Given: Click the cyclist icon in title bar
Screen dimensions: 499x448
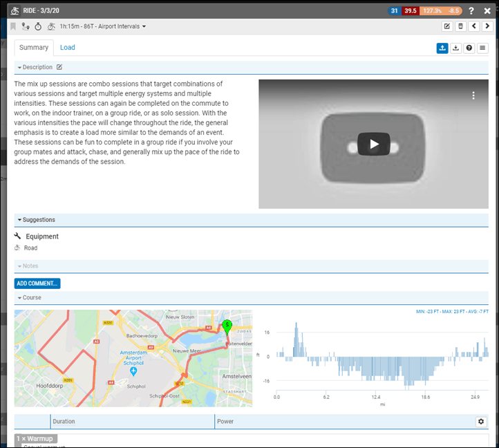Looking at the screenshot, I should click(x=15, y=11).
